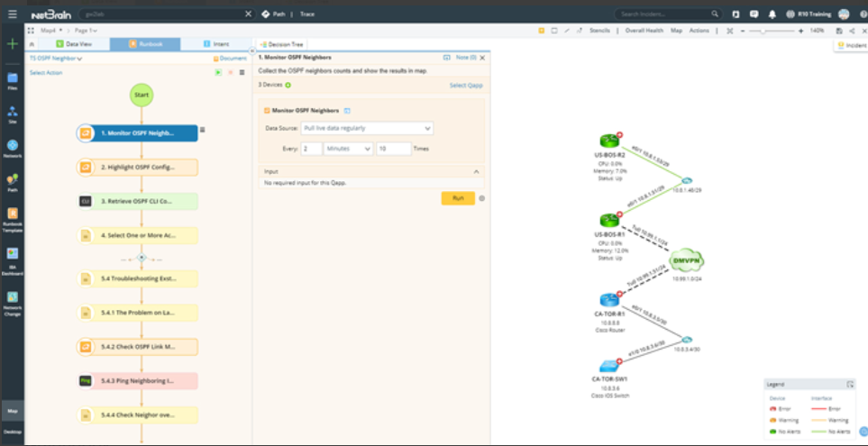Open Data Source dropdown
The width and height of the screenshot is (868, 446).
(367, 128)
